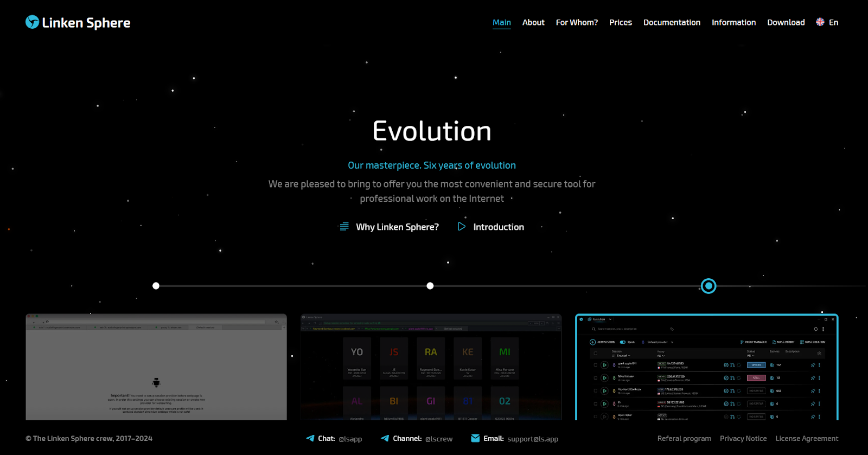
Task: Open the License Agreement link
Action: click(807, 439)
